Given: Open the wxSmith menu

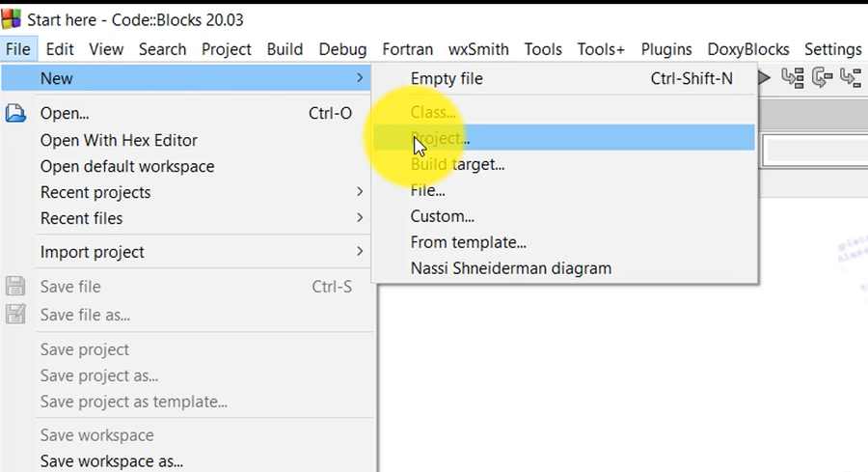Looking at the screenshot, I should [478, 49].
